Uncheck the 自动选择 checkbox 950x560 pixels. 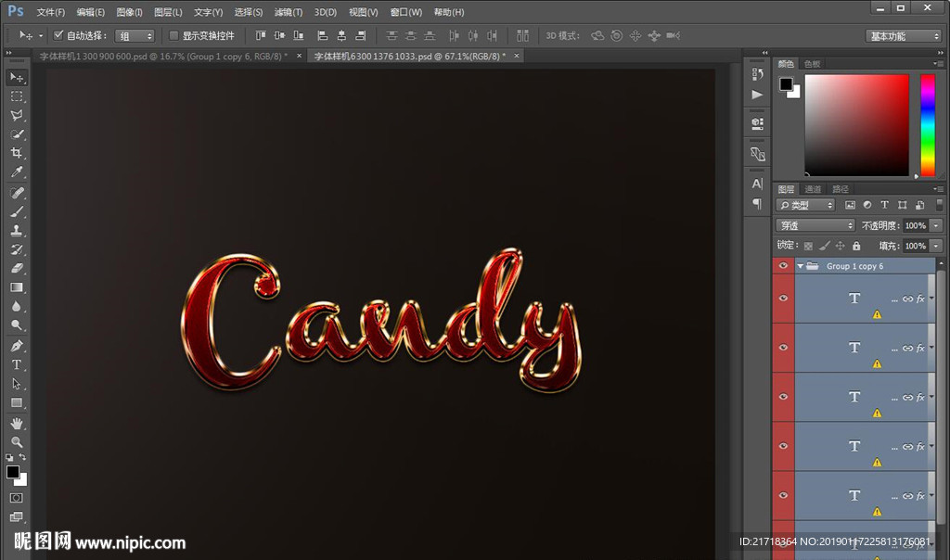pos(59,35)
